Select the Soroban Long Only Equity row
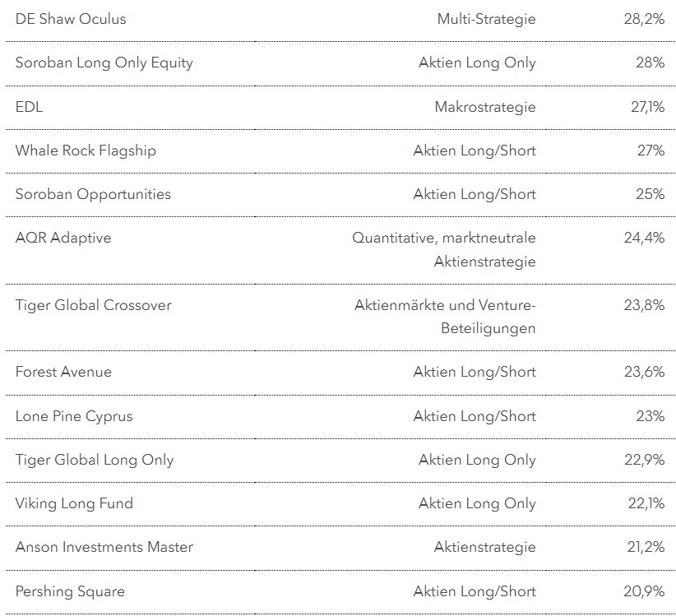676x616 pixels. 104,63
